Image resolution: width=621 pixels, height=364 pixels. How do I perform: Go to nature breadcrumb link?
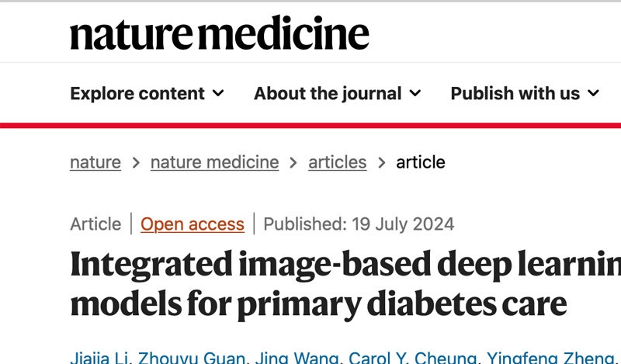(x=95, y=162)
